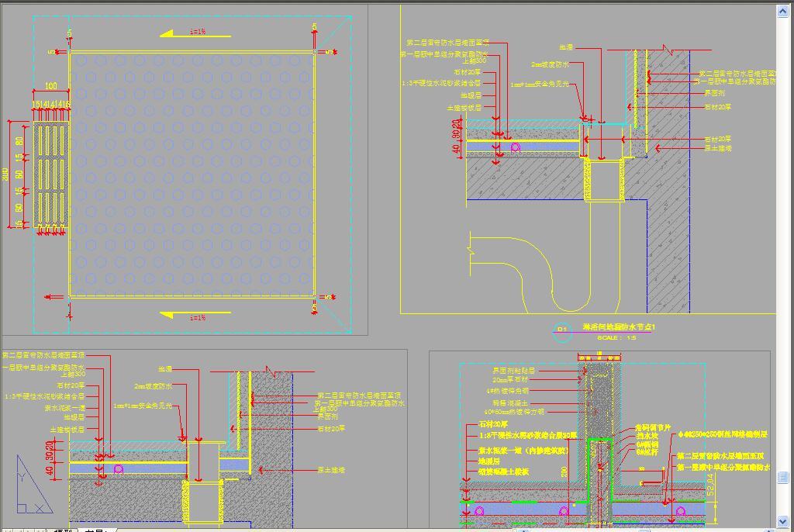The width and height of the screenshot is (794, 532).
Task: Click the vertical scrollbar down arrow
Action: (783, 521)
